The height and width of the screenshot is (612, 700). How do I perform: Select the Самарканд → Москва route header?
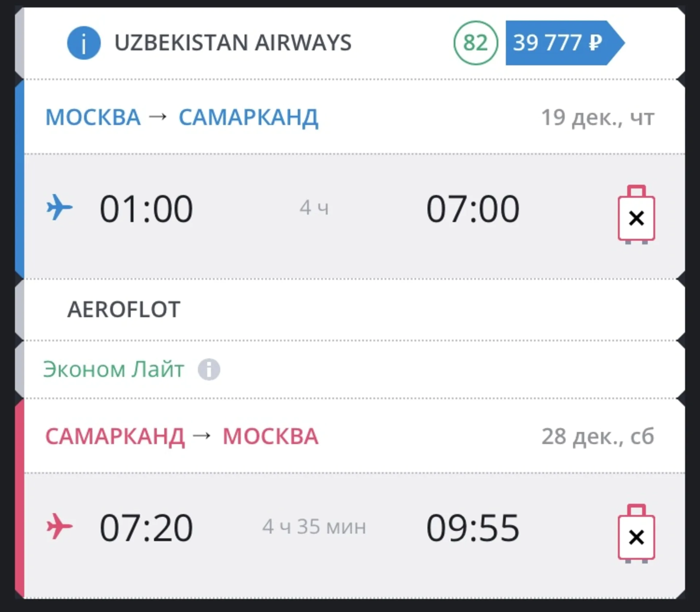(182, 436)
